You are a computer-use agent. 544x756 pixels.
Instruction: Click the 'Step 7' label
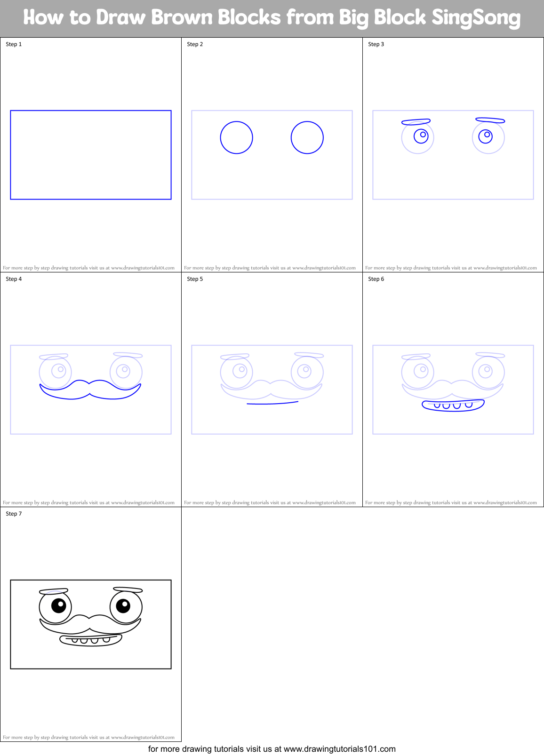click(14, 514)
